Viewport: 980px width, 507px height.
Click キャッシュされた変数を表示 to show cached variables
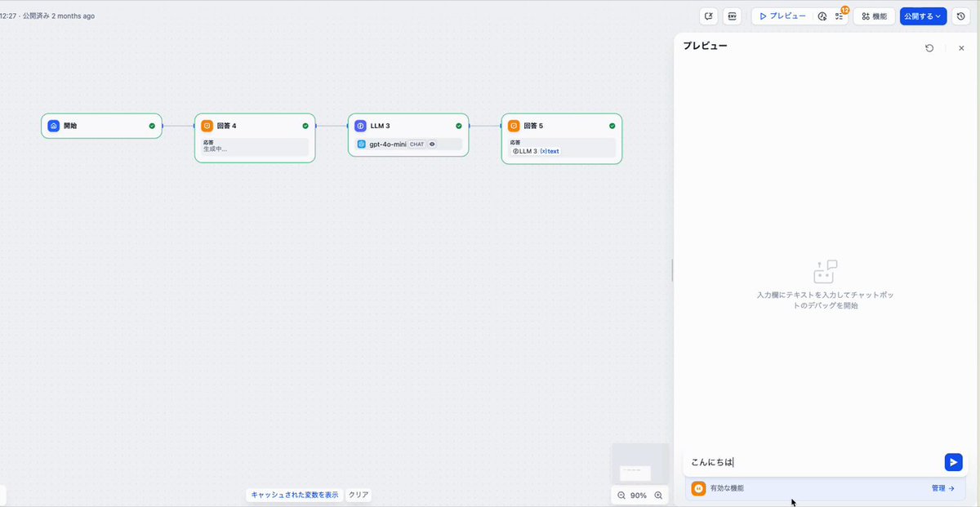tap(295, 495)
